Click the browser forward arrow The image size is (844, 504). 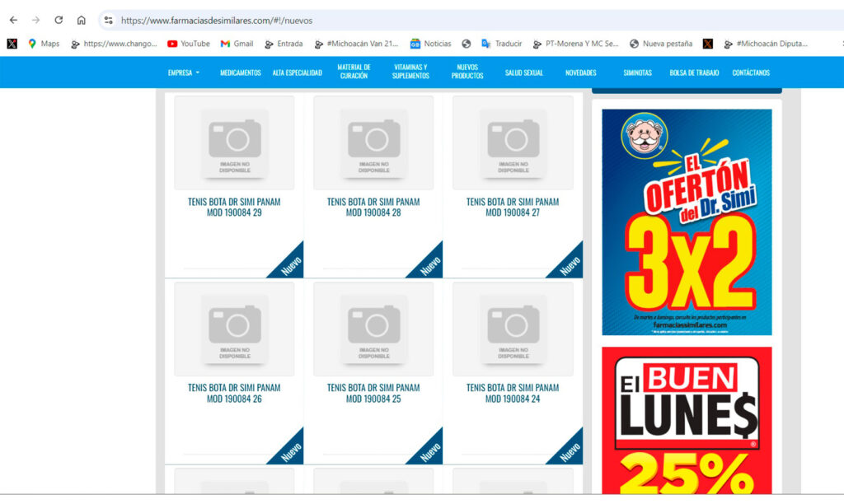(36, 21)
